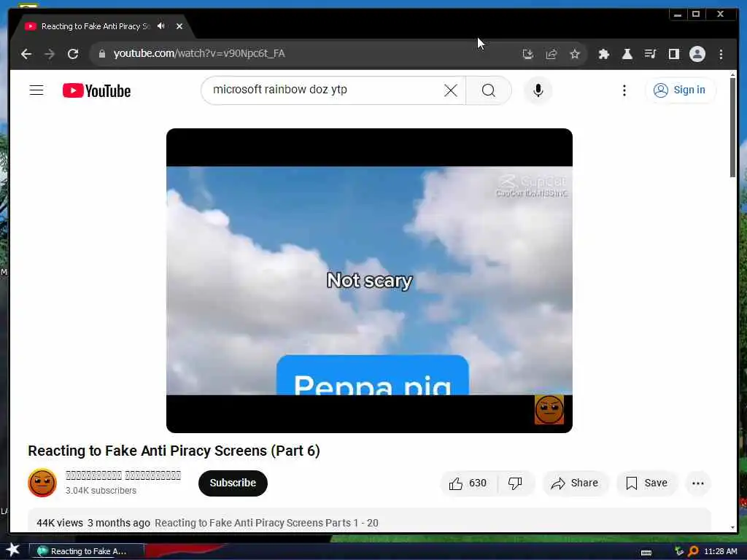
Task: Open the taskbar star start button
Action: click(x=13, y=550)
